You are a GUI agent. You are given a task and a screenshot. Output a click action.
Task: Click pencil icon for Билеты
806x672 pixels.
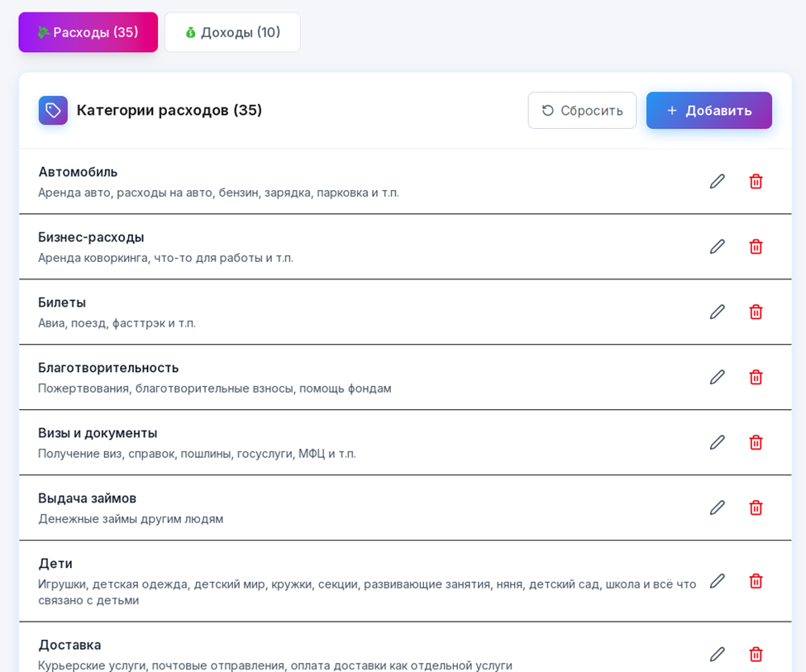717,312
